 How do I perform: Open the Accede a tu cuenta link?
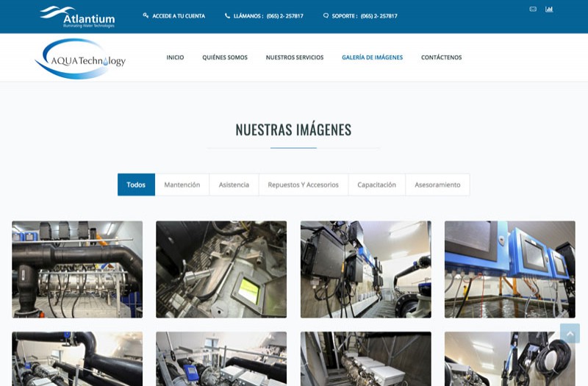tap(179, 16)
